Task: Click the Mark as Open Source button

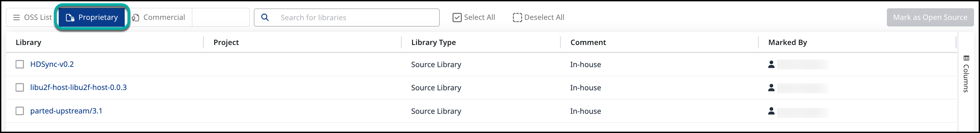Action: pos(930,18)
